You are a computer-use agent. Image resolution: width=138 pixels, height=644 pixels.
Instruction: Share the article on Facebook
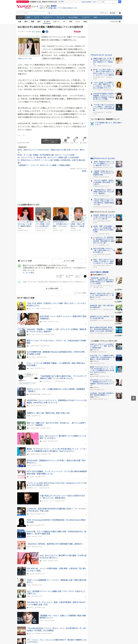(x=47, y=32)
